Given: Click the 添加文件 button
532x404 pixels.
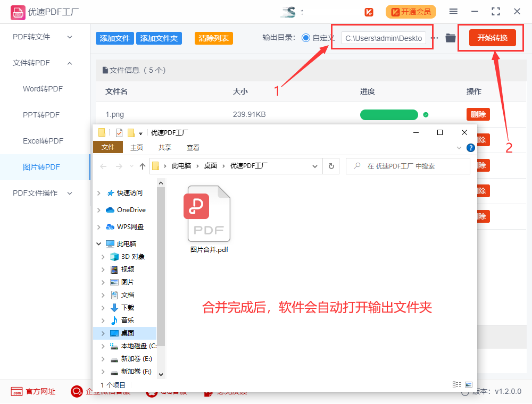Looking at the screenshot, I should tap(115, 38).
